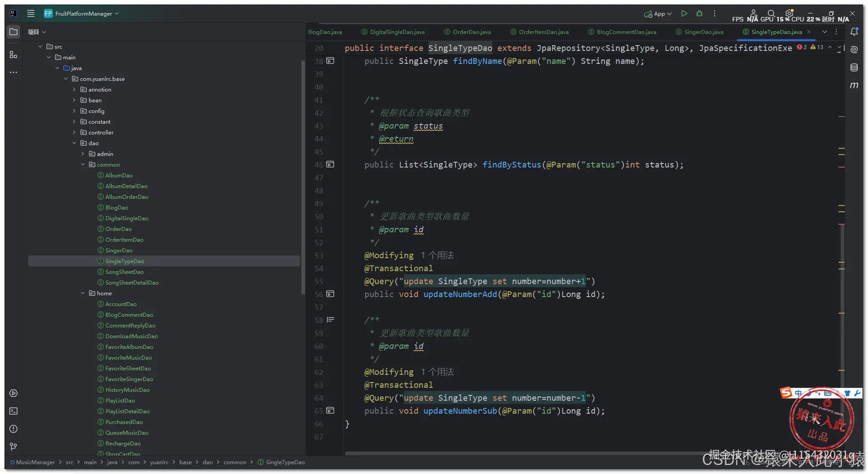Open the Structure tool window
This screenshot has width=868, height=474.
pos(13,55)
